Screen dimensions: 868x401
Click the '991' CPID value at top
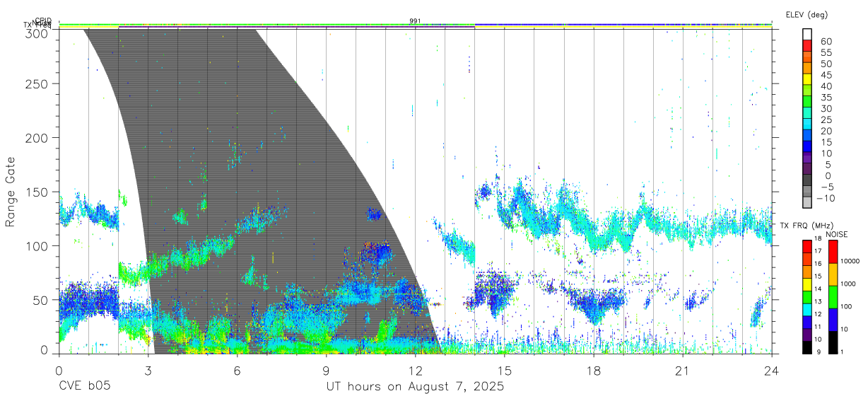coord(415,21)
